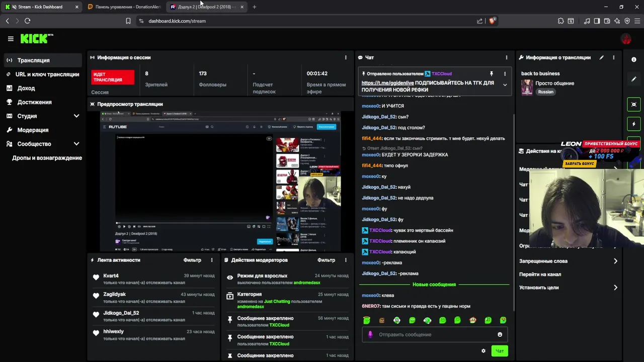The width and height of the screenshot is (644, 362).
Task: Open the pinned message three-dot options
Action: pos(505,74)
